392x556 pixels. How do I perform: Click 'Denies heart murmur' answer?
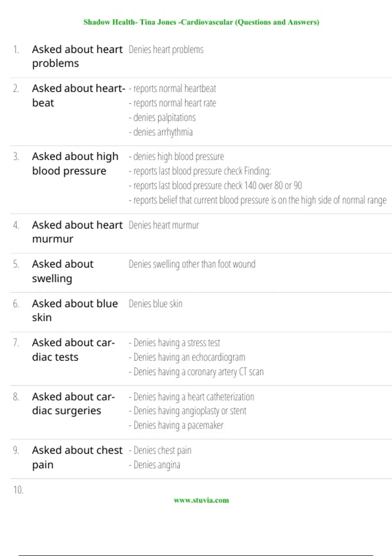[x=164, y=225]
